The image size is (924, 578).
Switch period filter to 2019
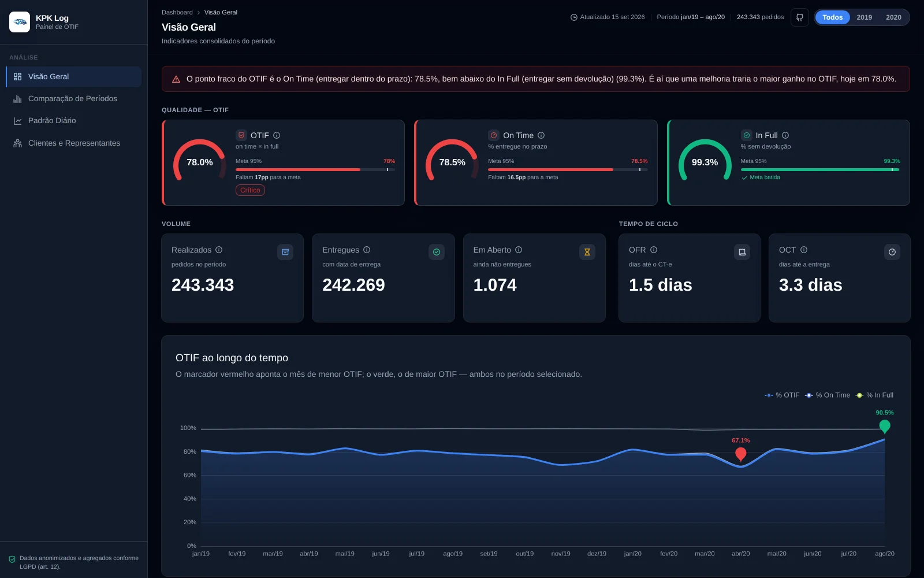(865, 17)
